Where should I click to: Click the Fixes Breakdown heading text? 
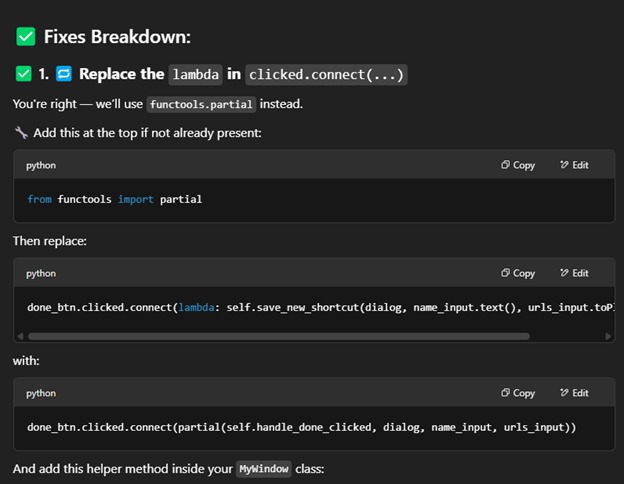[x=117, y=37]
